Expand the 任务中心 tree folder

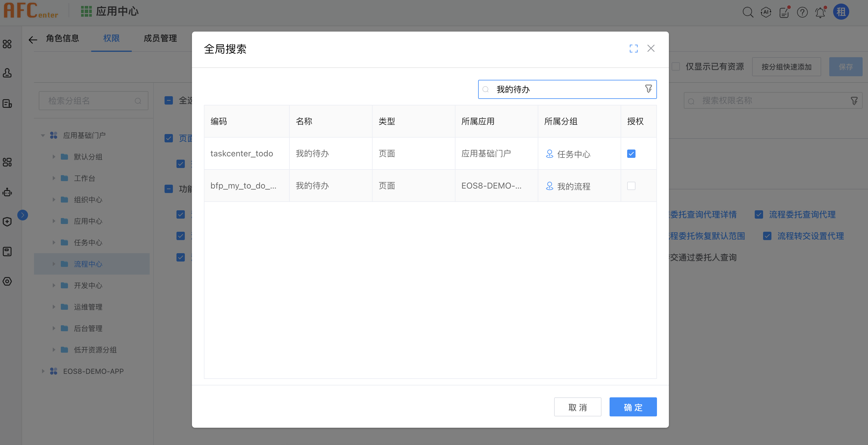[x=54, y=242]
